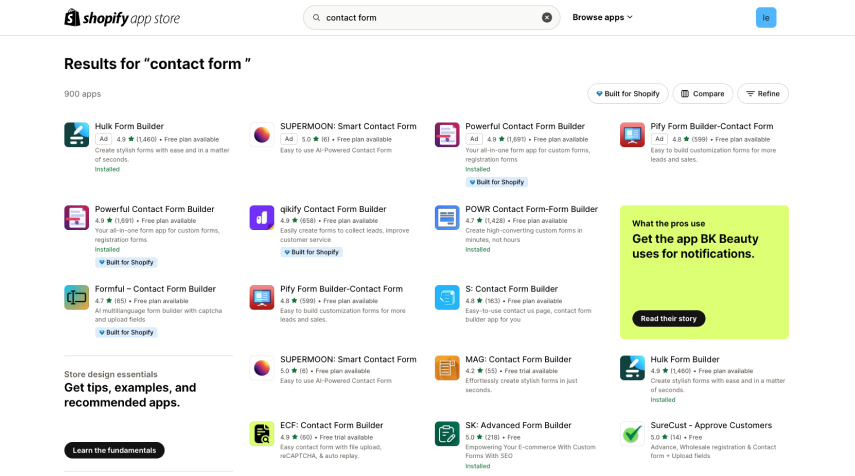Filter by Built for Shopify
This screenshot has width=855, height=476.
coord(628,94)
